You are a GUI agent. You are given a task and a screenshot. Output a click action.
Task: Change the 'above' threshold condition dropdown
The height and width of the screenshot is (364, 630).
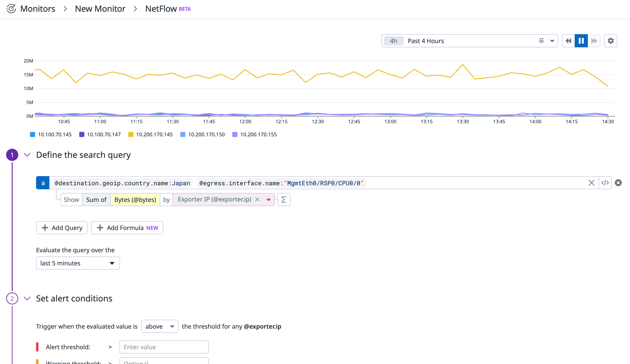coord(159,326)
